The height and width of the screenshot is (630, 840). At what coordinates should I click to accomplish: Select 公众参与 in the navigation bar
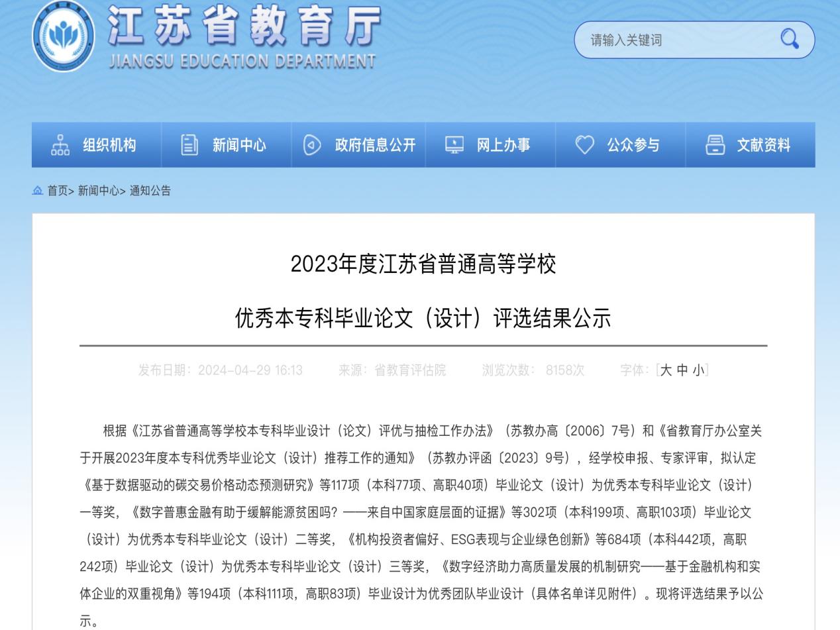[633, 145]
